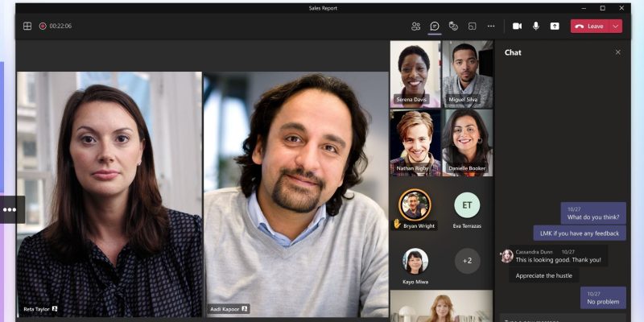The image size is (644, 322).
Task: Click the share content tray icon
Action: [x=555, y=26]
